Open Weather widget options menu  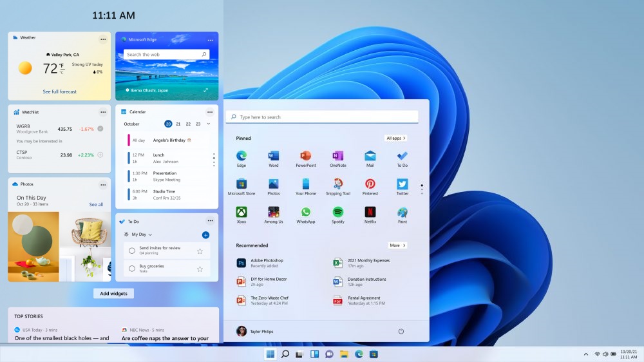(103, 39)
